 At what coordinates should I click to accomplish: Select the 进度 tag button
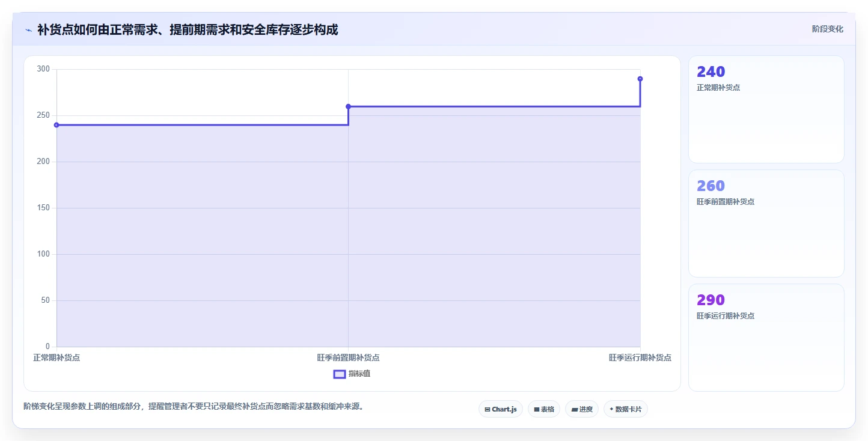[582, 409]
